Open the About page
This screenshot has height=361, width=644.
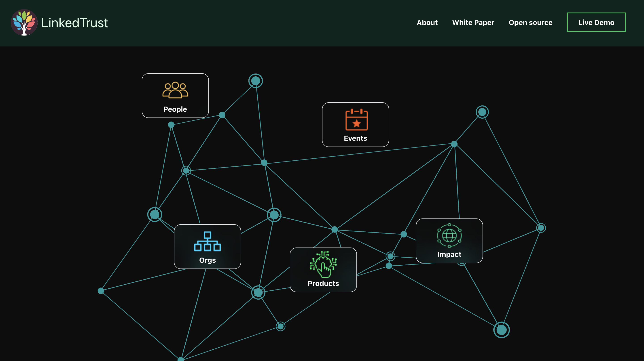pyautogui.click(x=427, y=23)
